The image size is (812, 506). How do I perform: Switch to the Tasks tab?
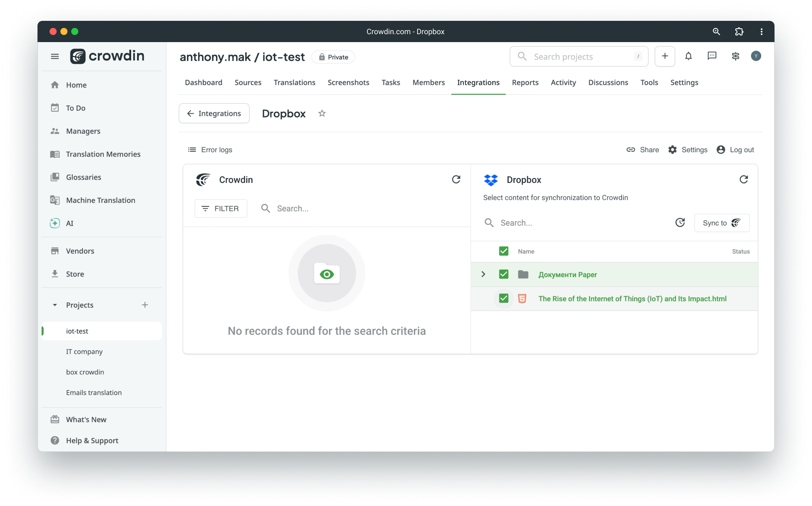click(391, 83)
